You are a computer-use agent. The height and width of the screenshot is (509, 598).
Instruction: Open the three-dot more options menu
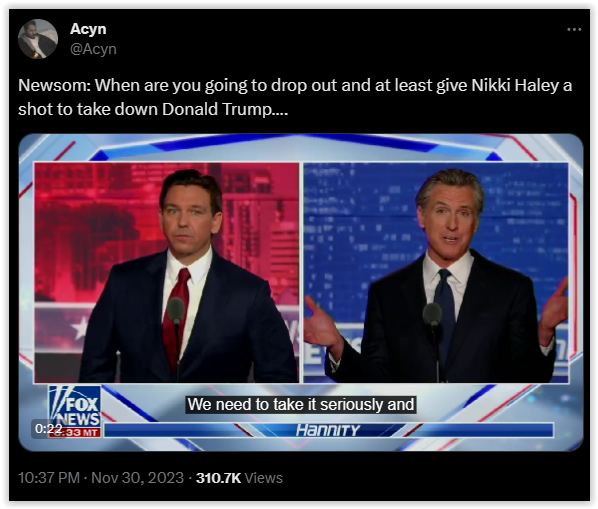[x=574, y=29]
